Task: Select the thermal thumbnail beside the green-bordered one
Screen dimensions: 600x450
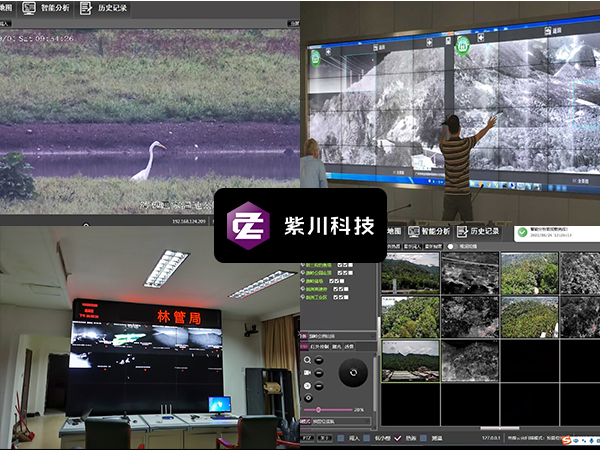Action: coord(470,361)
